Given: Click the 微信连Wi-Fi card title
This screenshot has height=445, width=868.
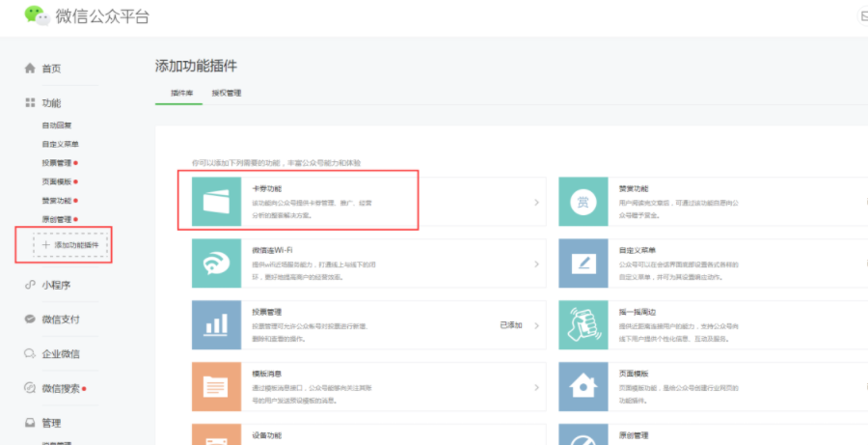Looking at the screenshot, I should [x=272, y=250].
